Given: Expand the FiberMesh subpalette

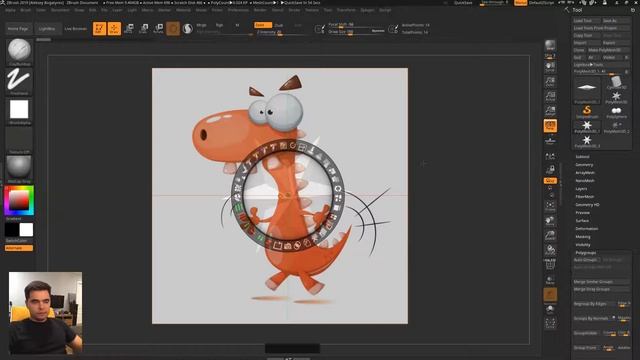Looking at the screenshot, I should 584,197.
